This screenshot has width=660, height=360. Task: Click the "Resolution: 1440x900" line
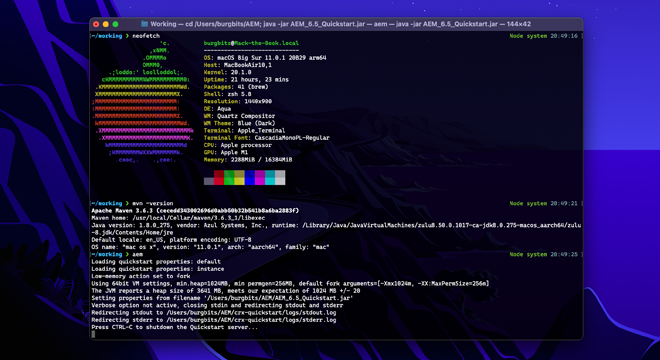[238, 101]
